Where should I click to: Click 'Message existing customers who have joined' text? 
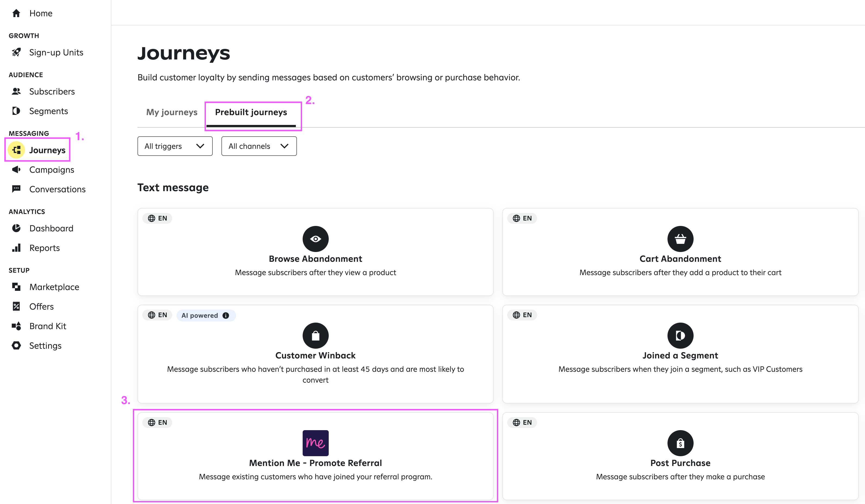[x=315, y=477]
